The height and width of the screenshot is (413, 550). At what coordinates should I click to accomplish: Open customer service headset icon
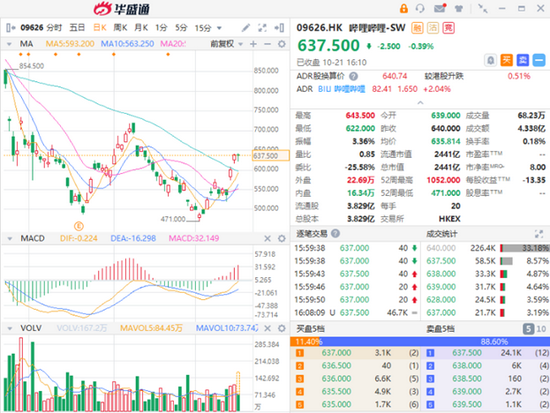(x=420, y=8)
